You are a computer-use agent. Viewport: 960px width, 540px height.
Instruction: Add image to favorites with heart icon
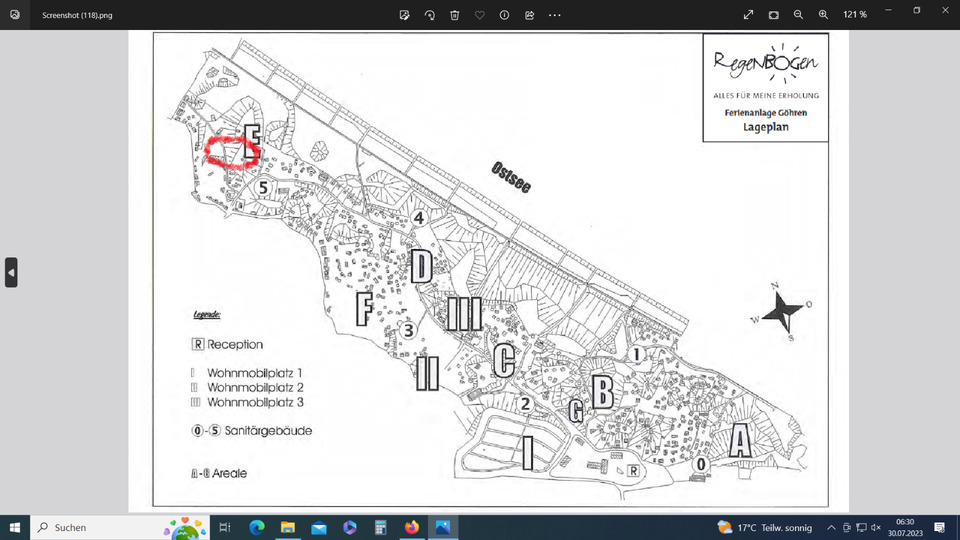[480, 15]
